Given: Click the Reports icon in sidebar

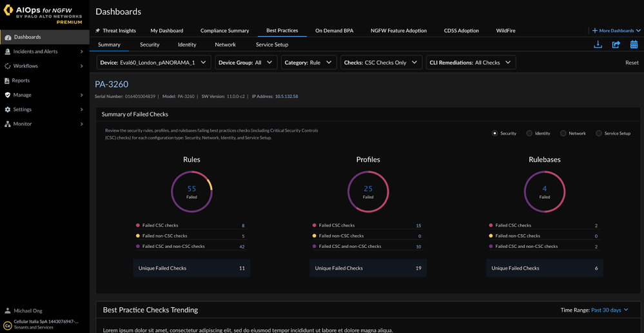Looking at the screenshot, I should (8, 81).
